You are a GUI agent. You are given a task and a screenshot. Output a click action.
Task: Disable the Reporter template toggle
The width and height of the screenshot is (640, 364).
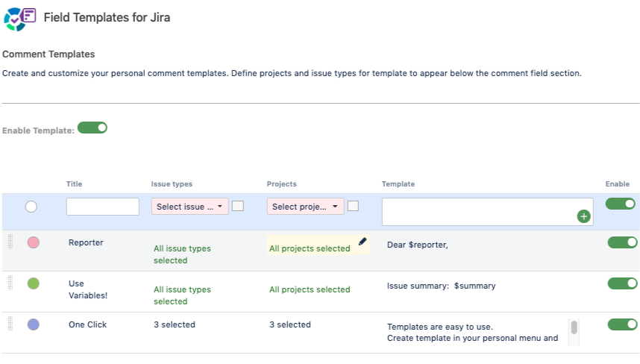(x=623, y=242)
